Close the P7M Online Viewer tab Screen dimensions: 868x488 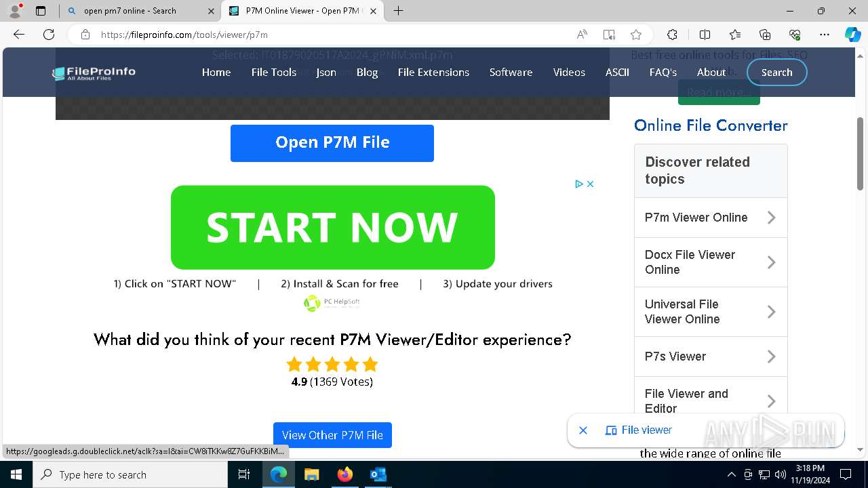click(373, 11)
